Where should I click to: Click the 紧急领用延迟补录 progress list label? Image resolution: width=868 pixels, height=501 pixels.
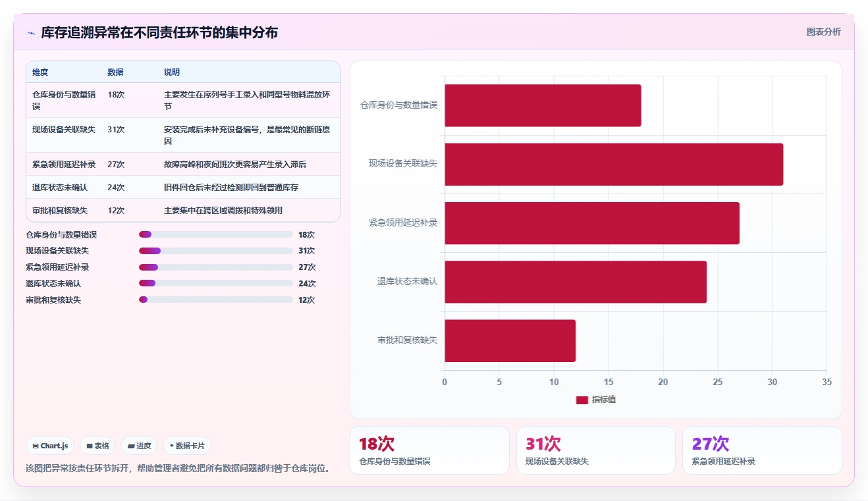click(x=57, y=267)
